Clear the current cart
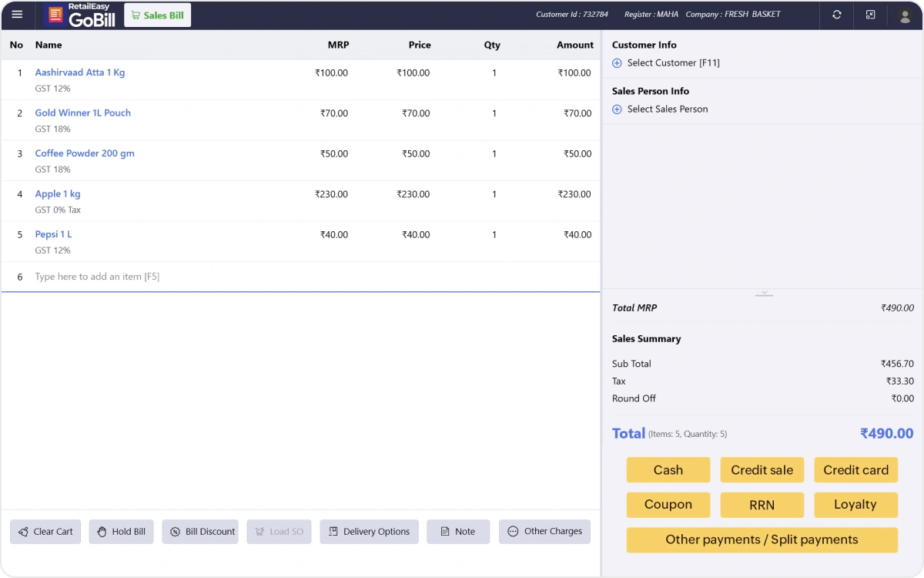This screenshot has height=578, width=924. point(45,531)
